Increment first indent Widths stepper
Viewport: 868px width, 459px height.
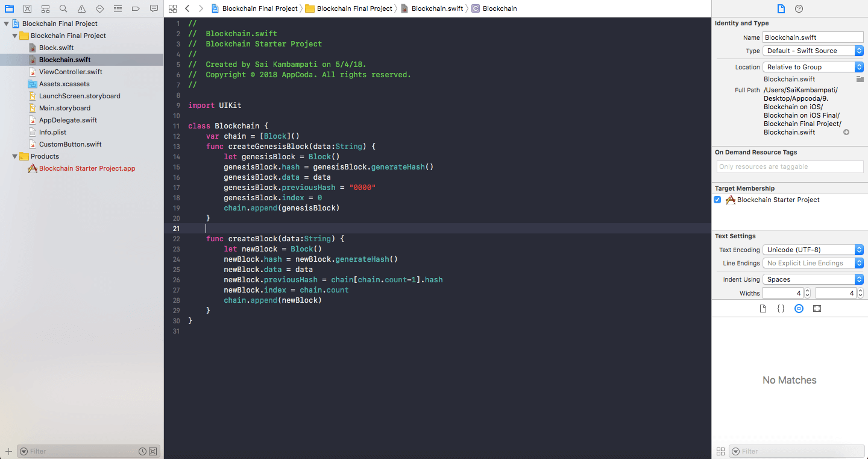click(x=808, y=291)
